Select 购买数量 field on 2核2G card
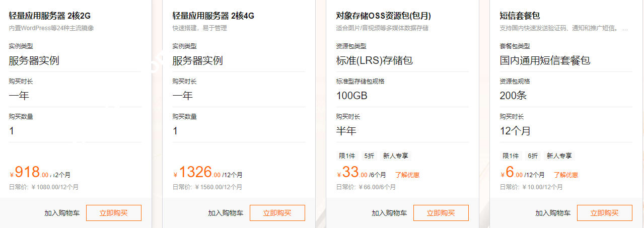The image size is (644, 228). pos(75,131)
